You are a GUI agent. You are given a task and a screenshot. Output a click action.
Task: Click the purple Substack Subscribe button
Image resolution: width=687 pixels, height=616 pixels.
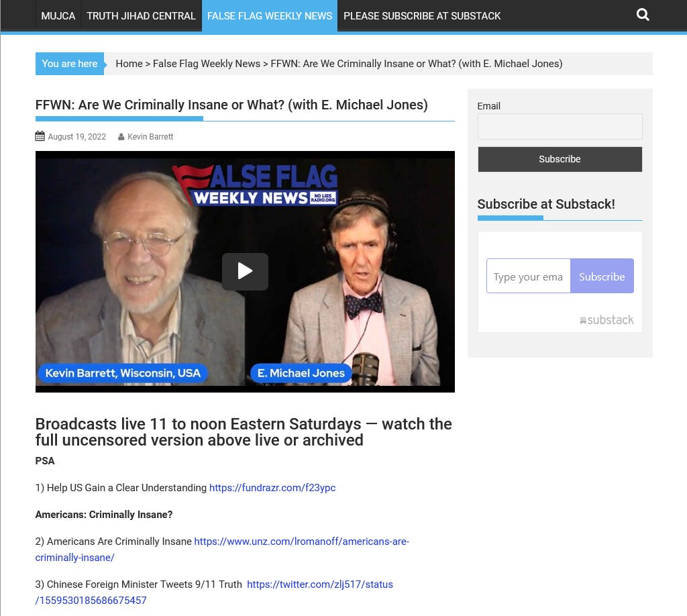click(602, 276)
